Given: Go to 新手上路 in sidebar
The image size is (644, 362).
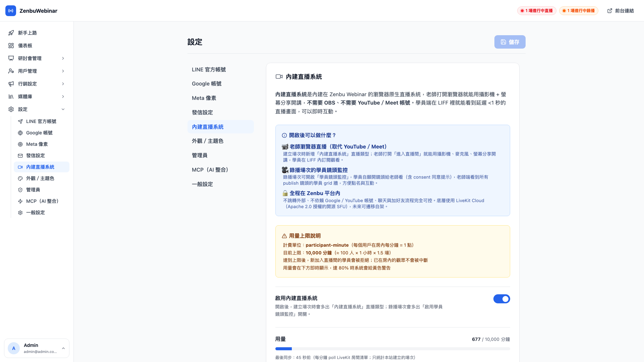Looking at the screenshot, I should click(37, 33).
